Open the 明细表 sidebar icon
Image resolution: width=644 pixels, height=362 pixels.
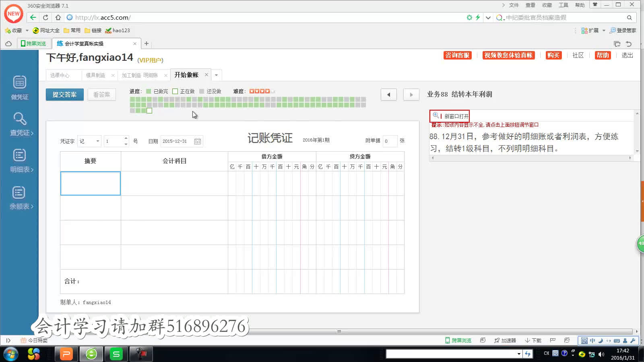[x=19, y=155]
